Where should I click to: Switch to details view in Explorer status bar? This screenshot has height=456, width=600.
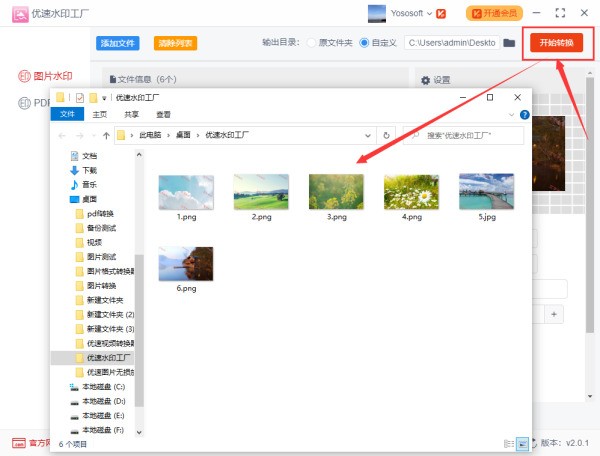click(x=509, y=443)
